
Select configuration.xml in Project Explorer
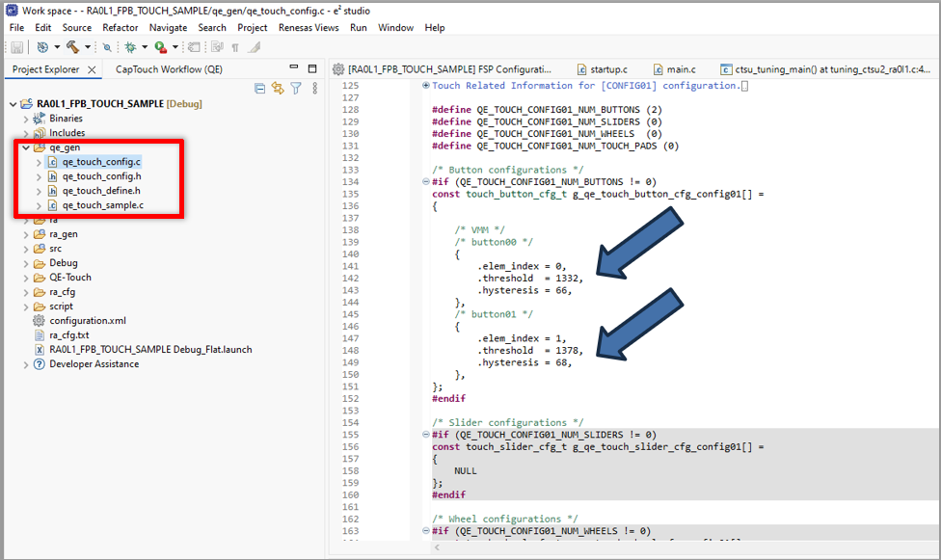click(87, 321)
